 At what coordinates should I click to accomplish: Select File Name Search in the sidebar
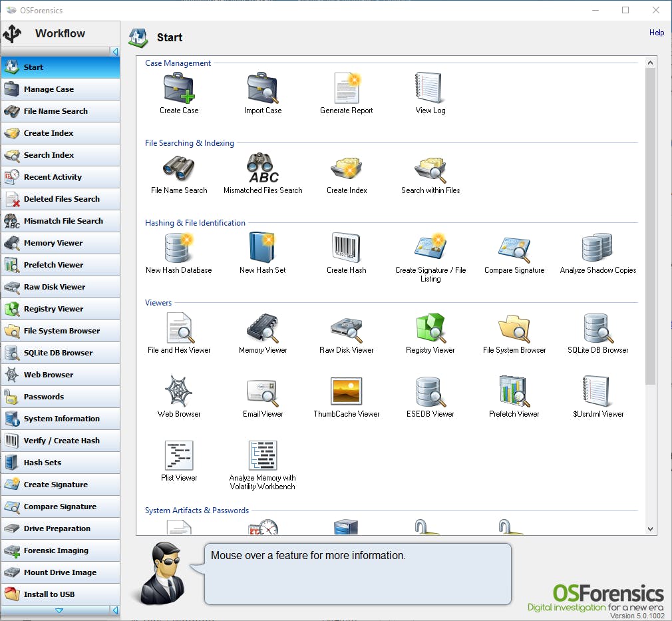coord(61,111)
